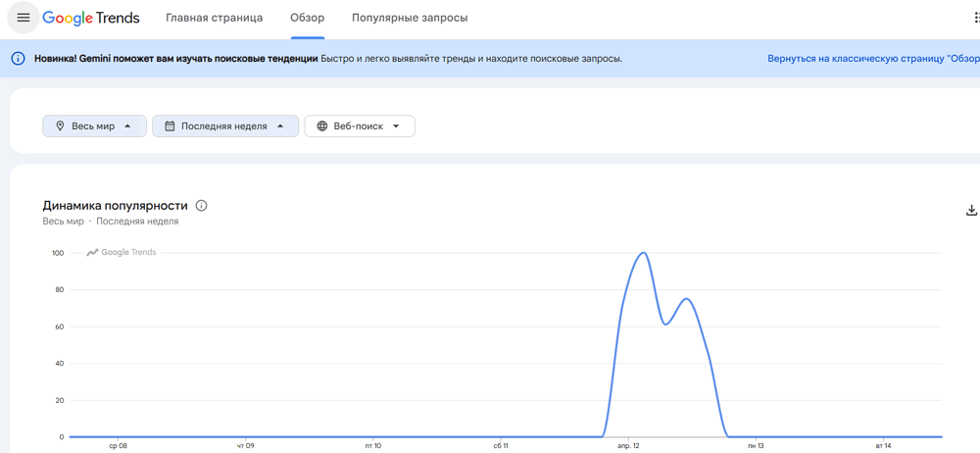Switch to the Главная страница tab
The height and width of the screenshot is (453, 980).
point(214,18)
